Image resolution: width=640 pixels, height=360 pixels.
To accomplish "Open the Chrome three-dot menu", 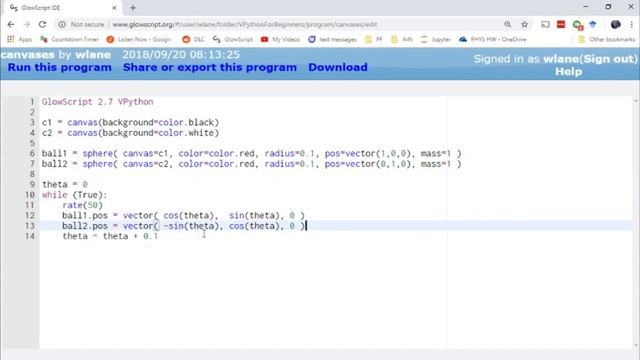I will pos(631,24).
